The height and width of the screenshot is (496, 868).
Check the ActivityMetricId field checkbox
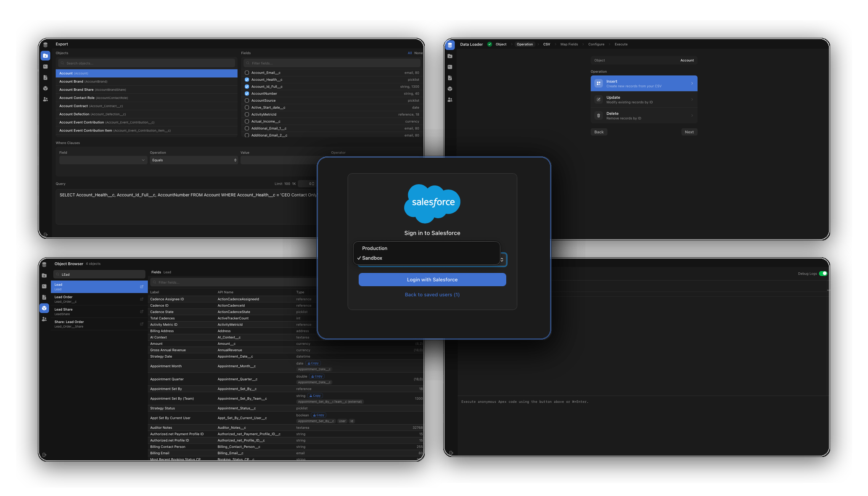tap(247, 114)
